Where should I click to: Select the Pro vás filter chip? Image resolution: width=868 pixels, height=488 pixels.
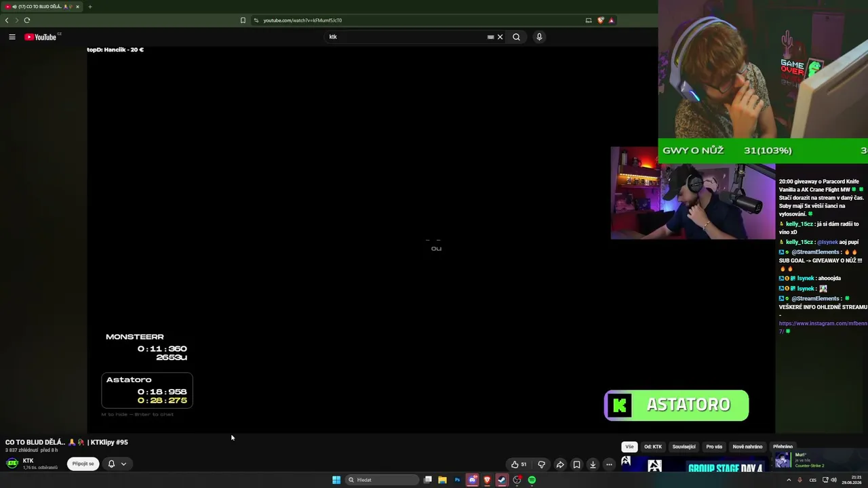click(714, 447)
